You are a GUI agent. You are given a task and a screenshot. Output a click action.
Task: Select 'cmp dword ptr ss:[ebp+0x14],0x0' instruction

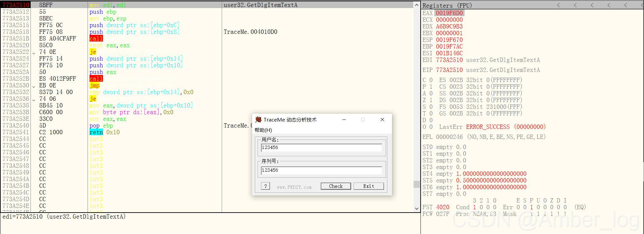tap(142, 92)
